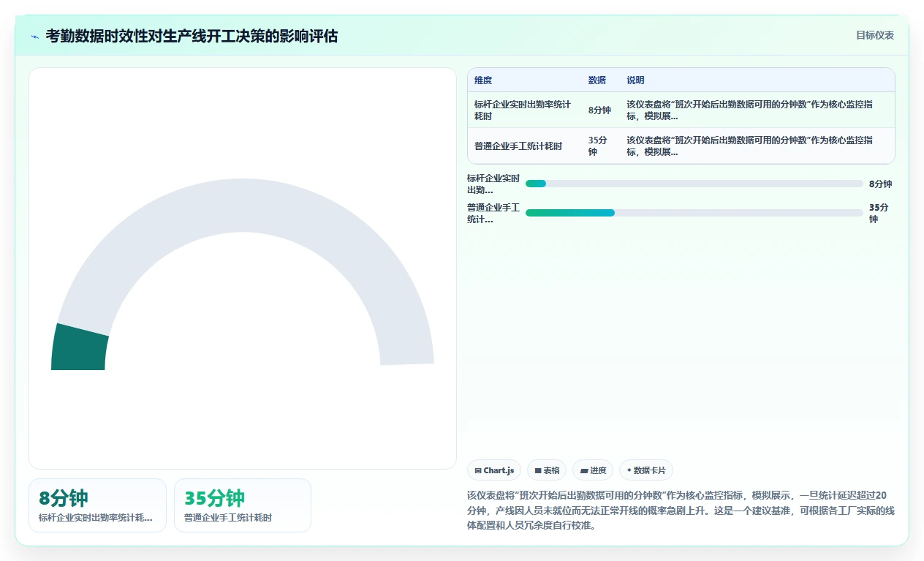Select the Chart.js tag chip
Viewport: 924px width, 561px height.
point(494,470)
